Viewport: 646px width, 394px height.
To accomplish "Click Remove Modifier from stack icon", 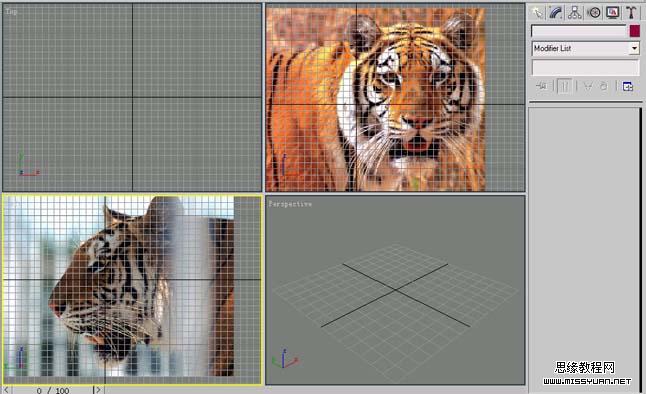I will coord(604,86).
